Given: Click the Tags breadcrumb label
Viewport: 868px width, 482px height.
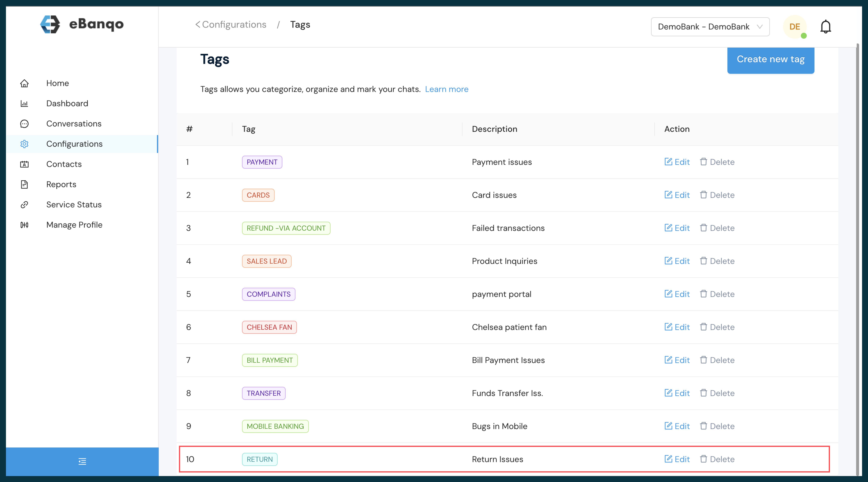Looking at the screenshot, I should pos(300,25).
